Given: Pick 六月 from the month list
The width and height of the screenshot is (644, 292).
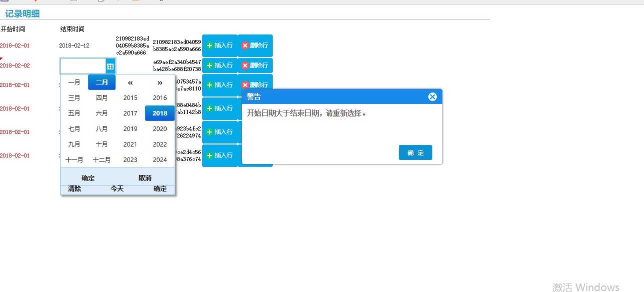Looking at the screenshot, I should pos(102,113).
